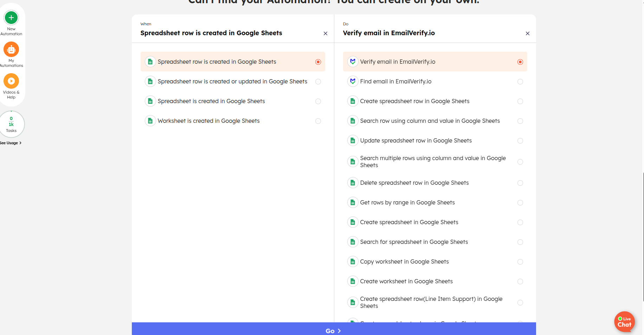Select radio for 'Spreadsheet row is created in Google Sheets'
The height and width of the screenshot is (335, 644).
tap(318, 62)
